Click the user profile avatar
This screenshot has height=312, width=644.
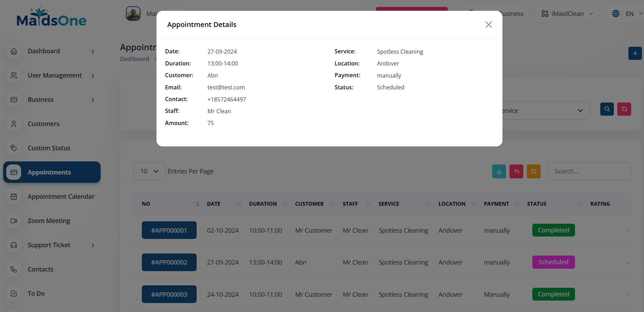point(133,14)
